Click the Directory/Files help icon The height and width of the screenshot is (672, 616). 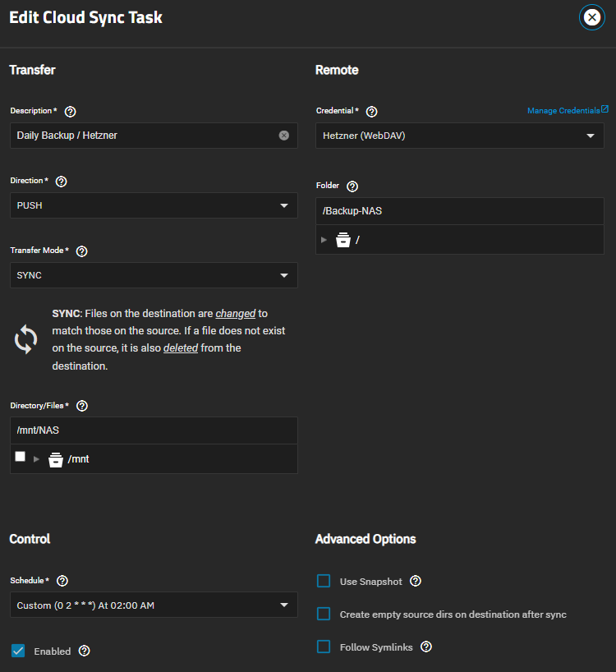[81, 406]
